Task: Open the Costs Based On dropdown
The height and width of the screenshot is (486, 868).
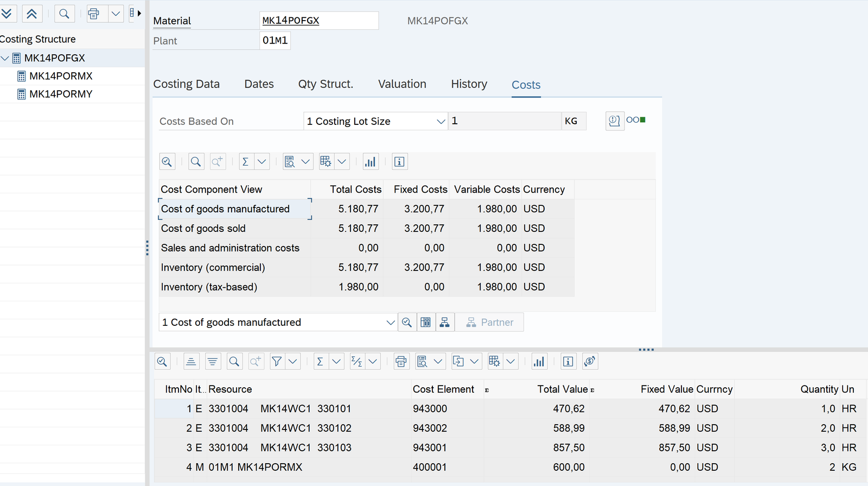Action: pyautogui.click(x=441, y=122)
